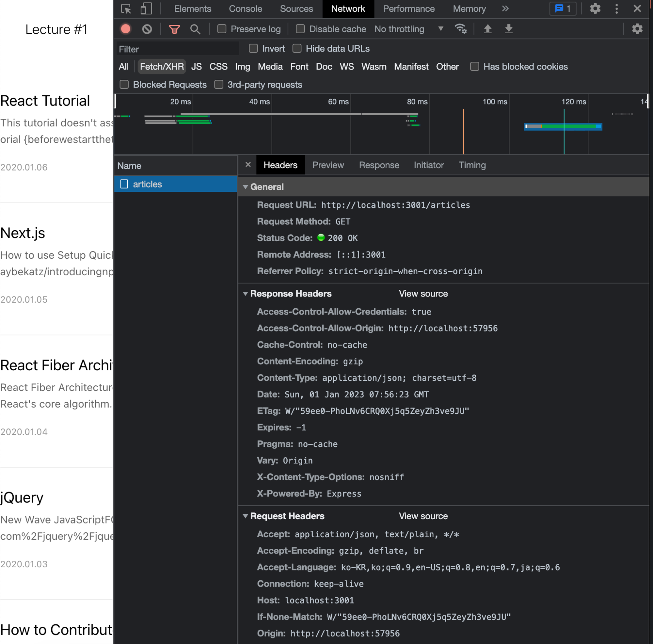Switch to the Elements tab
This screenshot has width=653, height=644.
pyautogui.click(x=193, y=9)
